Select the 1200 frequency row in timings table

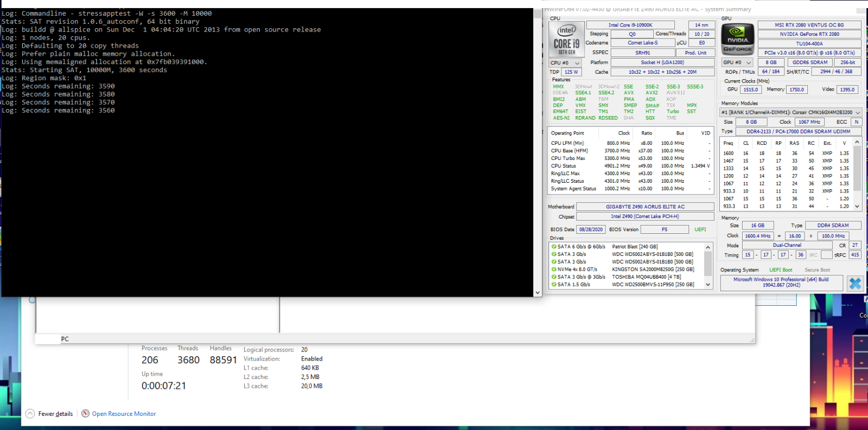point(786,176)
